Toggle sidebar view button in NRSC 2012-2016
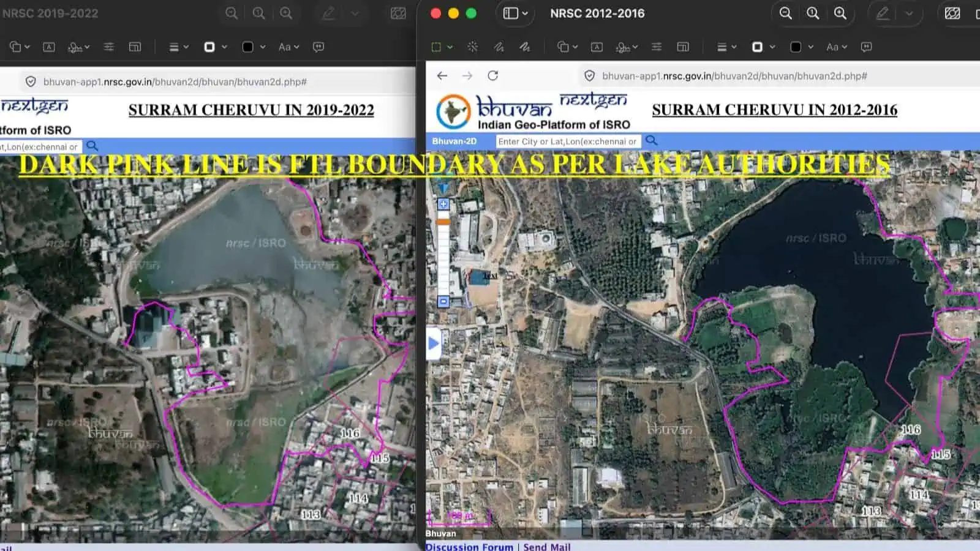The image size is (980, 551). (515, 13)
